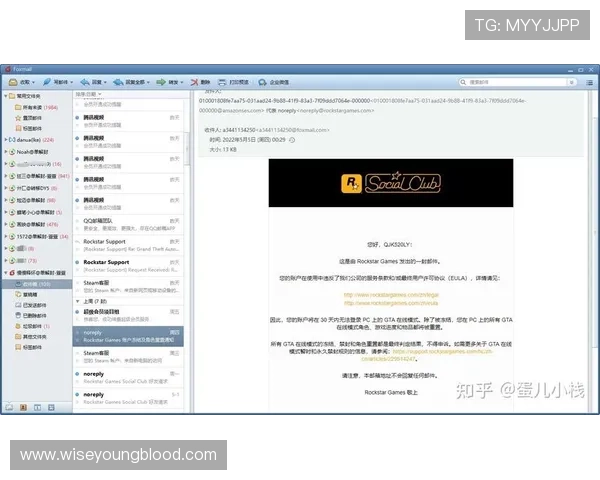This screenshot has height=480, width=600.
Task: Open the 排序 sort dropdown above mail list
Action: pyautogui.click(x=90, y=94)
